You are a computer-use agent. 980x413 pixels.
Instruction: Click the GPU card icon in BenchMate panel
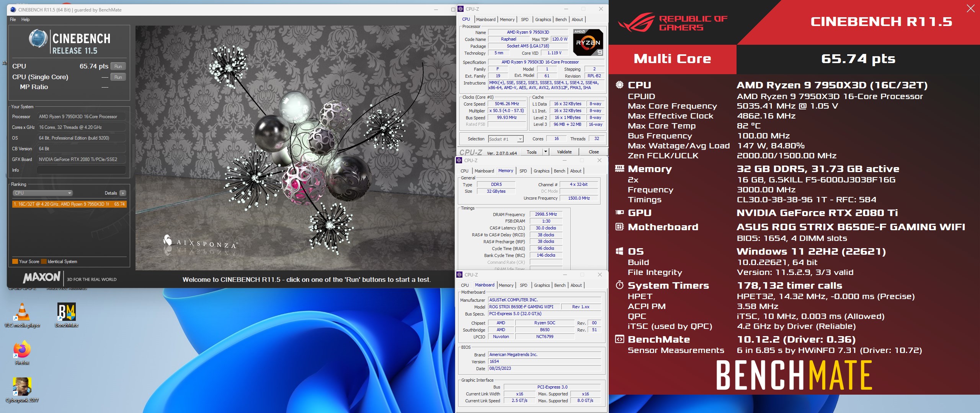[x=619, y=212]
